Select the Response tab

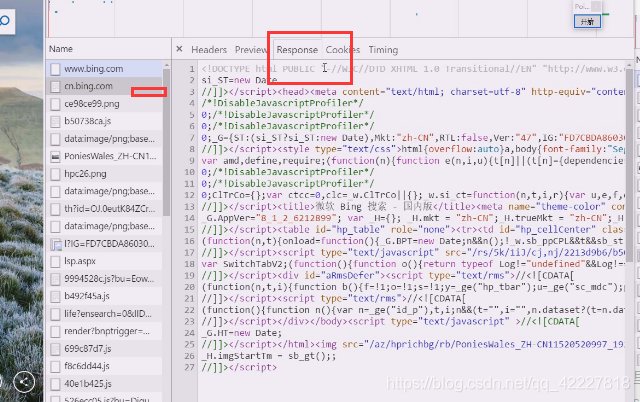tap(297, 50)
